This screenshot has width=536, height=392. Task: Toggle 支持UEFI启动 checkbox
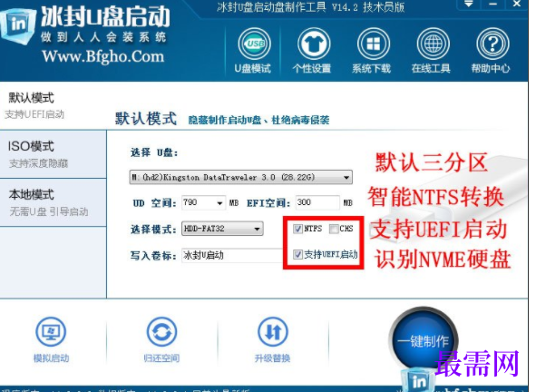click(x=297, y=254)
